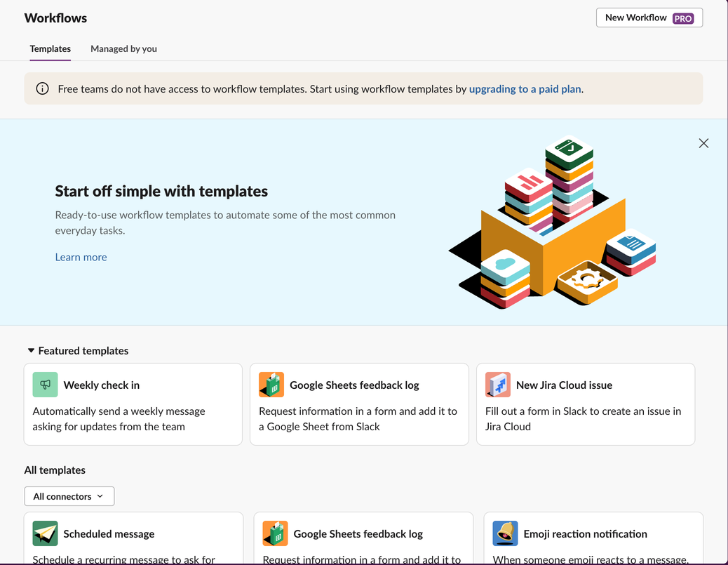
Task: Open the All connectors dropdown
Action: click(69, 496)
